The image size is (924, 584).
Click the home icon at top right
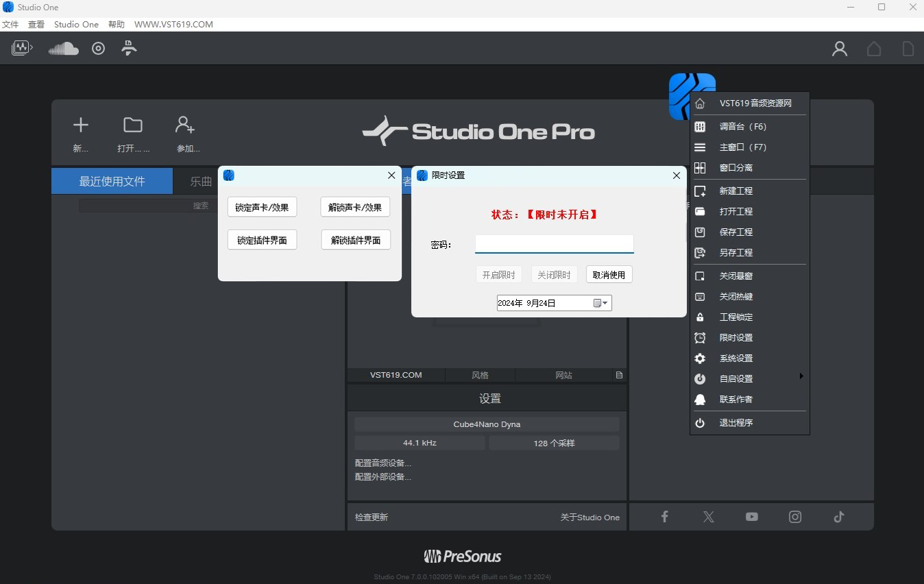tap(874, 49)
